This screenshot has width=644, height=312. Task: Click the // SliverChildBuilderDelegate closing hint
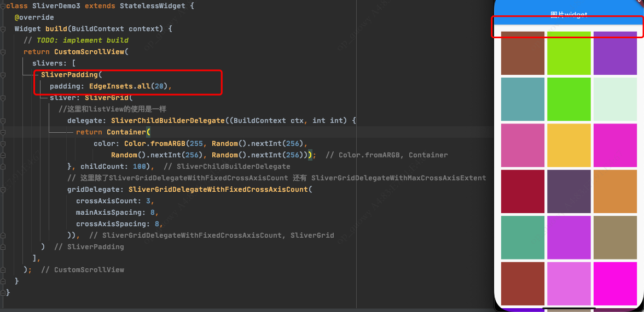(x=227, y=167)
